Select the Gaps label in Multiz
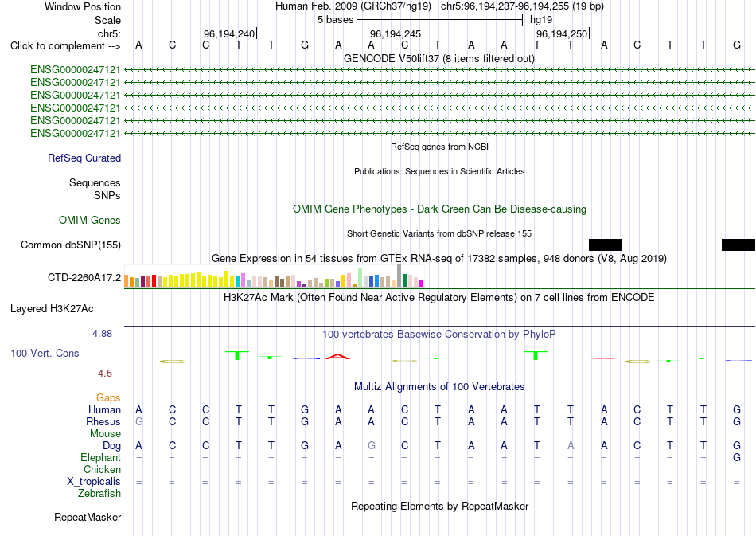Screen dimensions: 756x536 (x=108, y=397)
